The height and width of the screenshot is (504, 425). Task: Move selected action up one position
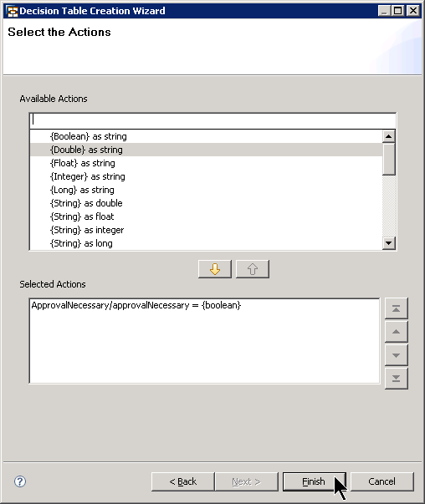click(x=396, y=332)
